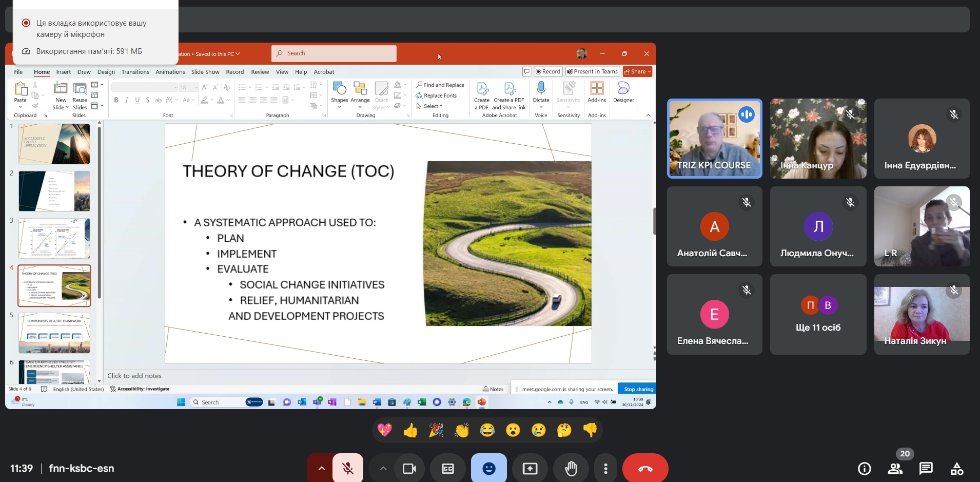Select slide 5 thumbnail

(x=54, y=333)
